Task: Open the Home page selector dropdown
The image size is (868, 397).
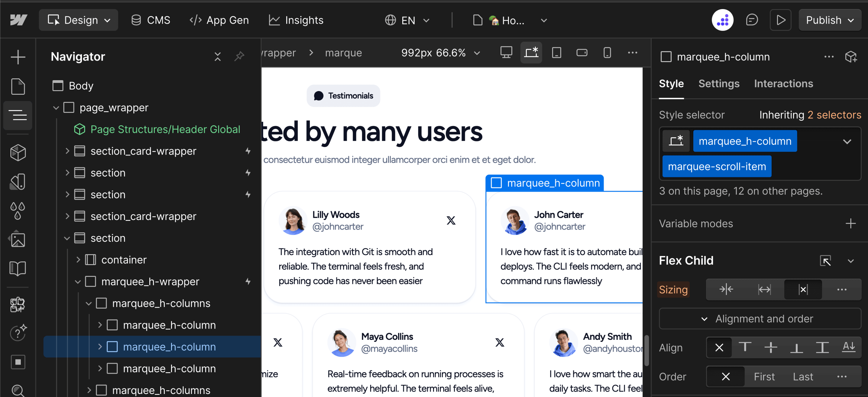Action: coord(510,20)
